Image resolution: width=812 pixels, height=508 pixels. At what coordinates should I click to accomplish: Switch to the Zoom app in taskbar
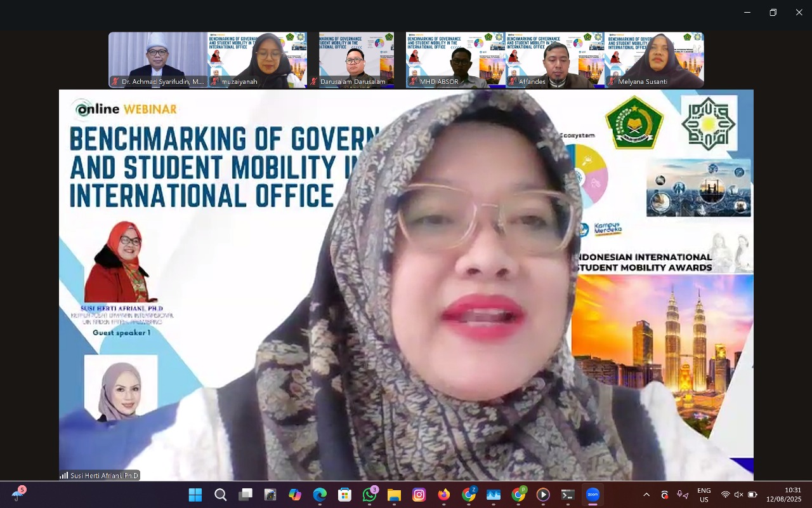coord(593,495)
